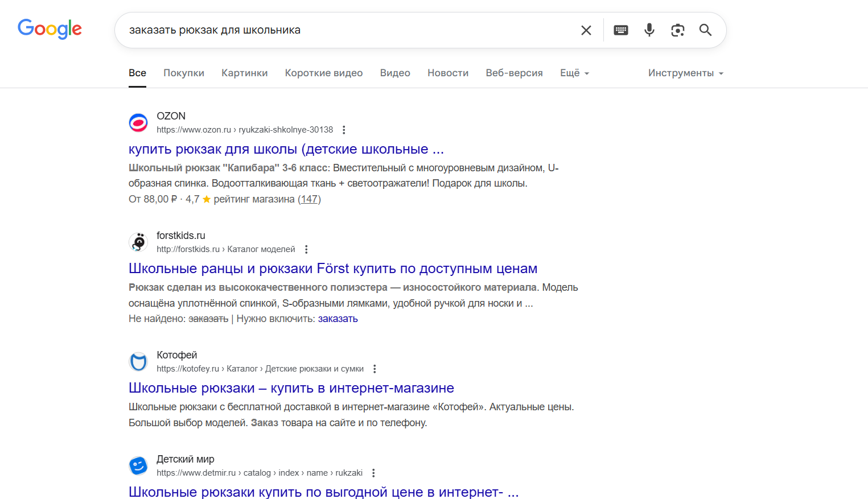
Task: Open the three-dot menu beside the forstkids.ru result
Action: pyautogui.click(x=306, y=249)
